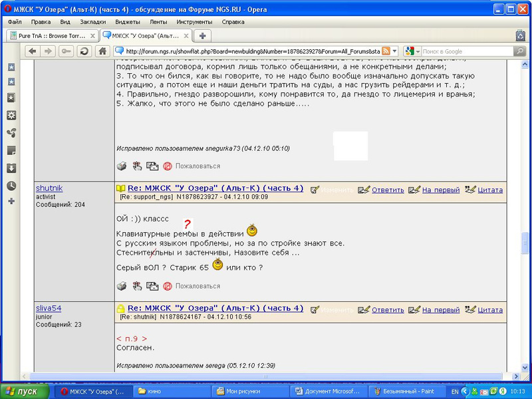
Task: Click in the Google search field
Action: click(465, 51)
